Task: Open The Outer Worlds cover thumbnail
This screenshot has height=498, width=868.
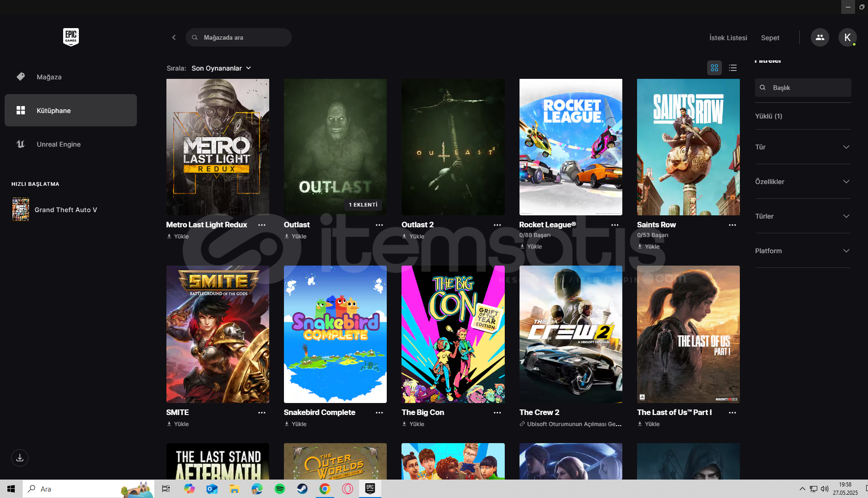Action: [x=335, y=461]
